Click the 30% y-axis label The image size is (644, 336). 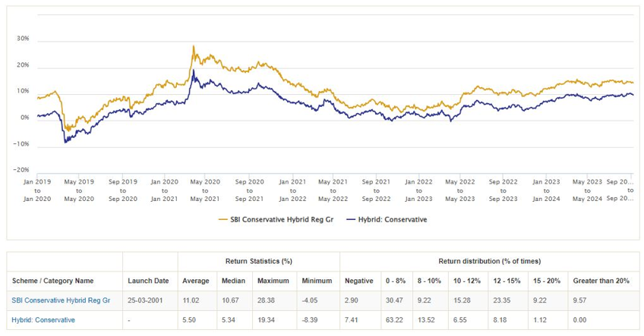pyautogui.click(x=23, y=39)
